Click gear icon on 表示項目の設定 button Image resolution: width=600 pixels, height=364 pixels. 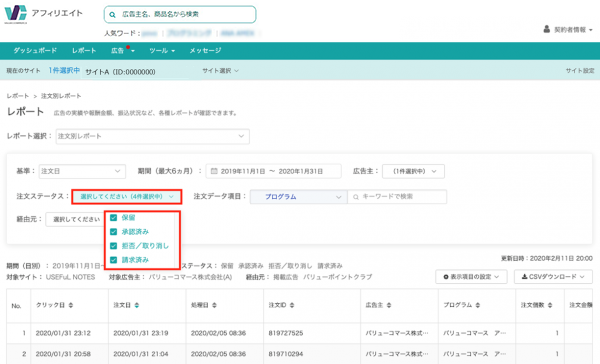click(x=446, y=277)
